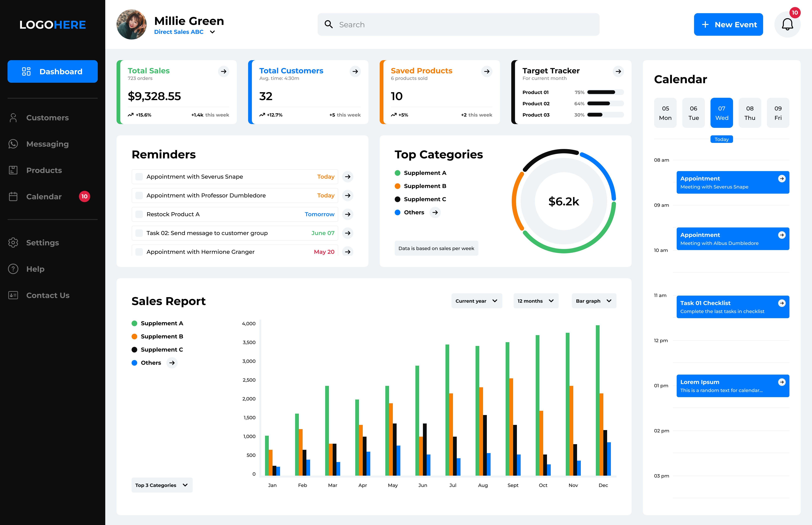Open the notifications bell icon
Image resolution: width=812 pixels, height=525 pixels.
[x=787, y=25]
